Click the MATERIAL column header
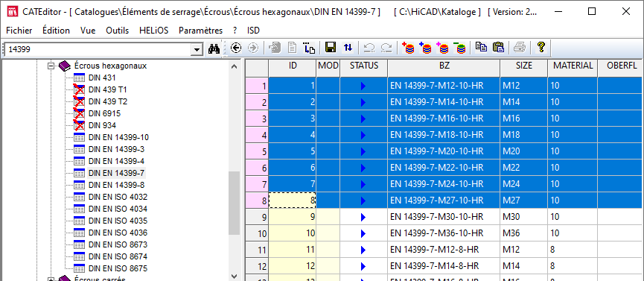Screen dimensions: 644x281 click(573, 68)
